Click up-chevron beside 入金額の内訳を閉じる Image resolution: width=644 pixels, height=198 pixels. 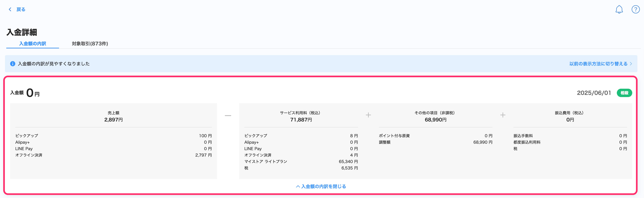[298, 186]
